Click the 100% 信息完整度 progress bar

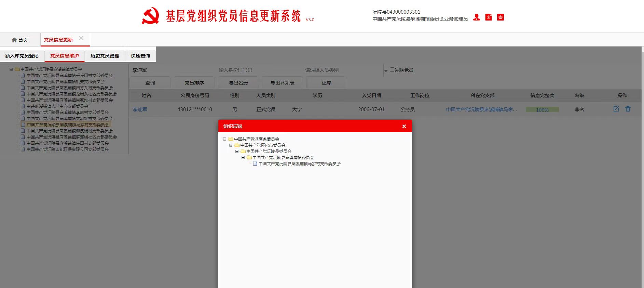542,110
